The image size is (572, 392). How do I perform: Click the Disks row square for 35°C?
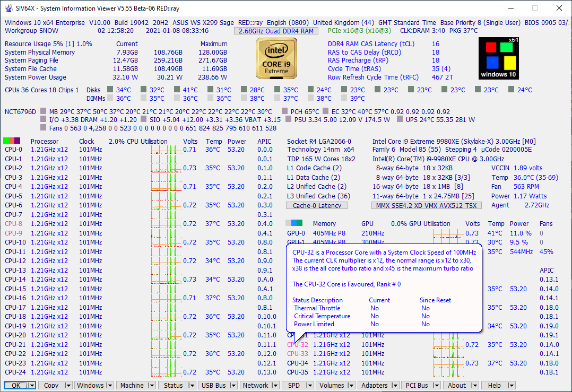pos(277,89)
